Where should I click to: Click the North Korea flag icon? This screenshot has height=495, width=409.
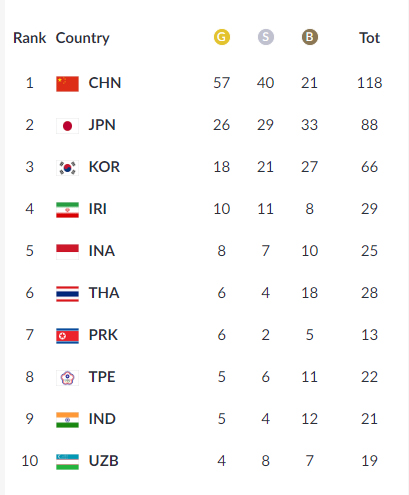click(67, 336)
